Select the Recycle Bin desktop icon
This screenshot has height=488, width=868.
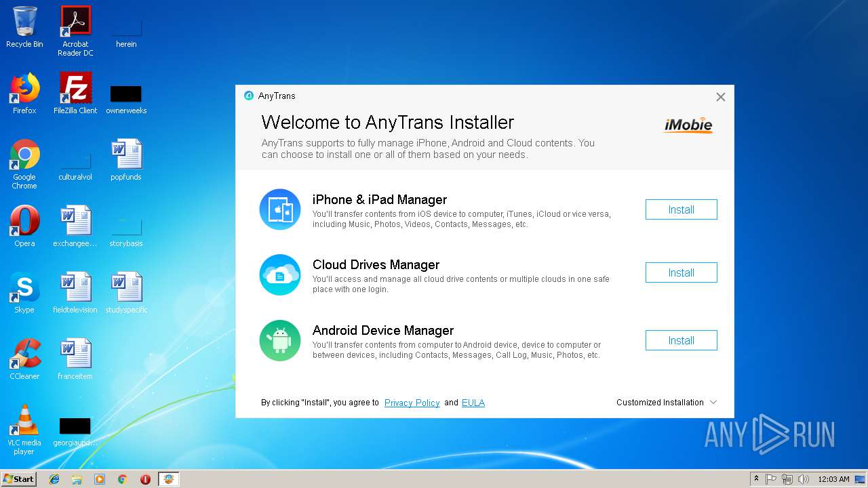tap(24, 28)
